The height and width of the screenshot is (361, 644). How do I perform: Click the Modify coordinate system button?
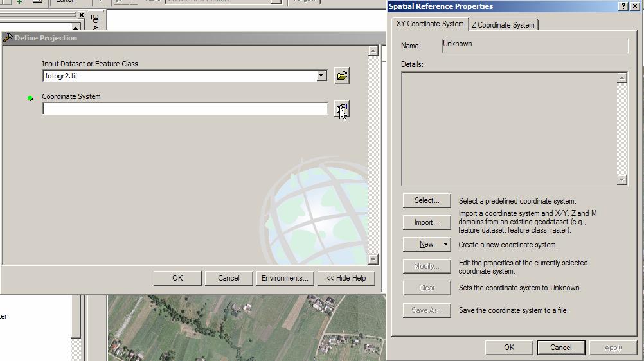[427, 266]
